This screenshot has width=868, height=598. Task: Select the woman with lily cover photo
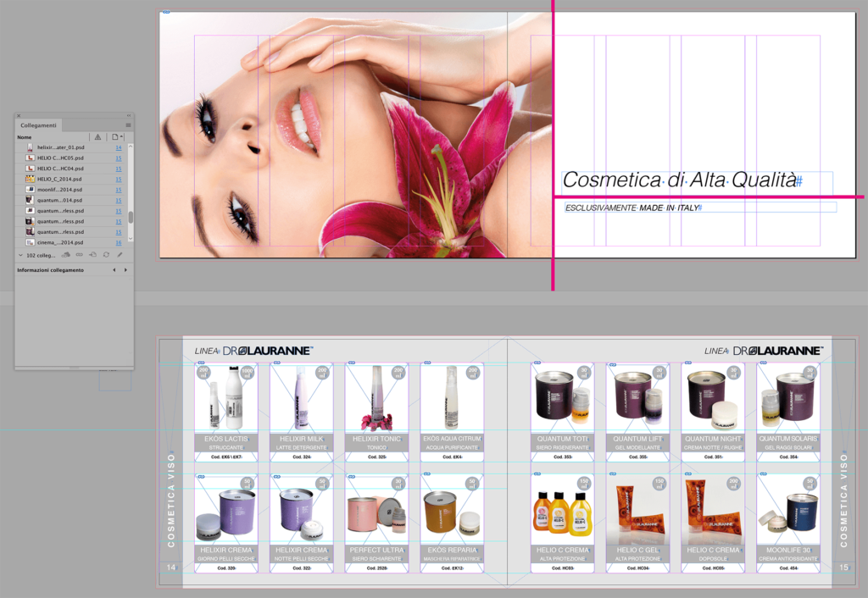click(356, 135)
